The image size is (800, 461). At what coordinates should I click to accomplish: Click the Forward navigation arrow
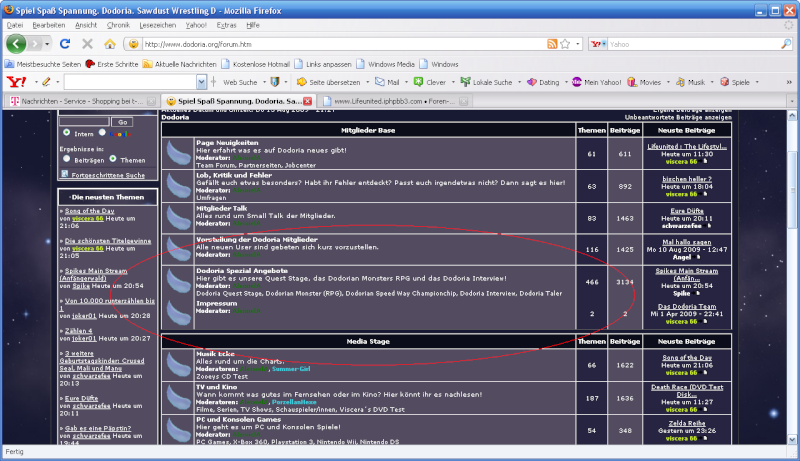(34, 44)
